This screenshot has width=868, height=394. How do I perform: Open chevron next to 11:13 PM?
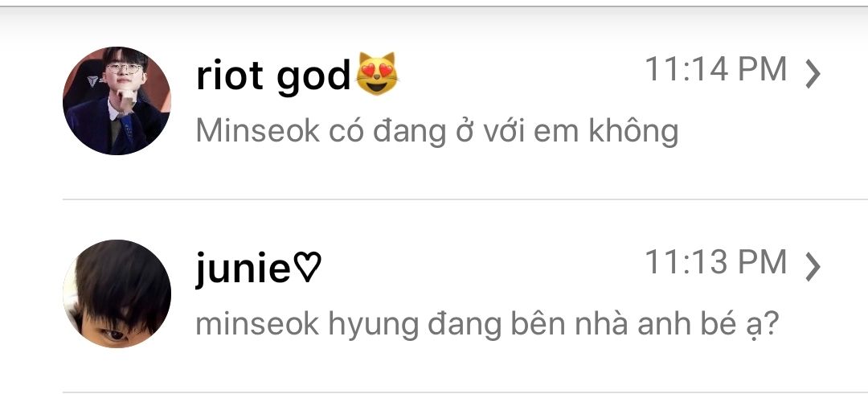click(812, 266)
